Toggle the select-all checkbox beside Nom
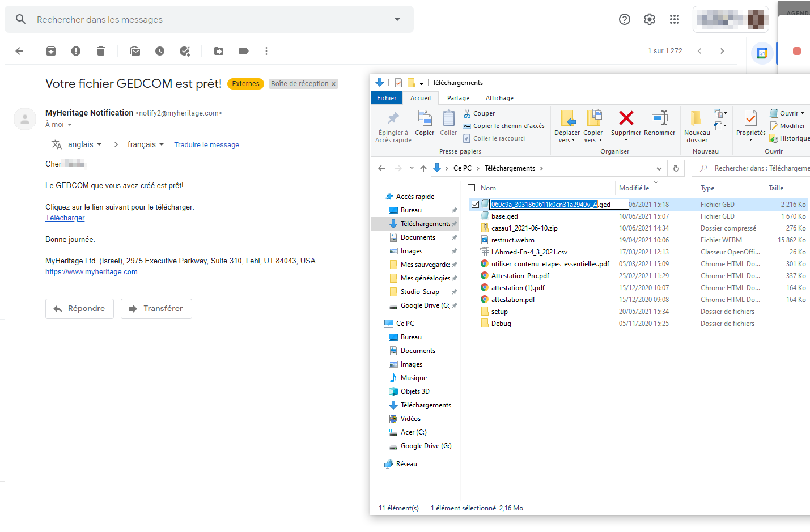Viewport: 810px width, 532px height. tap(471, 188)
